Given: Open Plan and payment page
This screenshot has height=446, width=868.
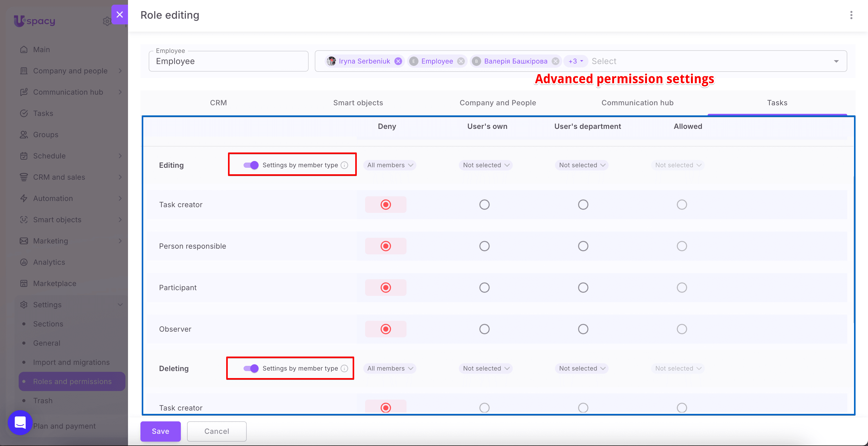Looking at the screenshot, I should pyautogui.click(x=64, y=426).
